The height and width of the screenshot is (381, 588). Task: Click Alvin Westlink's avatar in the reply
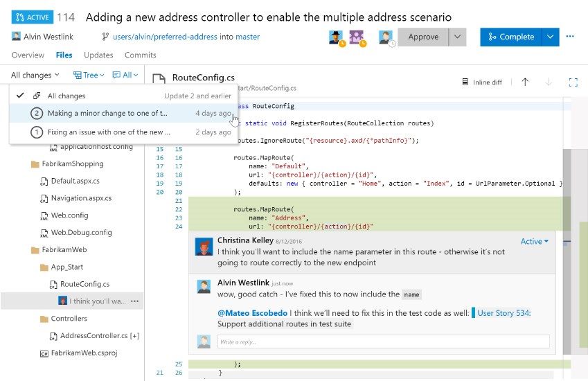(x=204, y=287)
